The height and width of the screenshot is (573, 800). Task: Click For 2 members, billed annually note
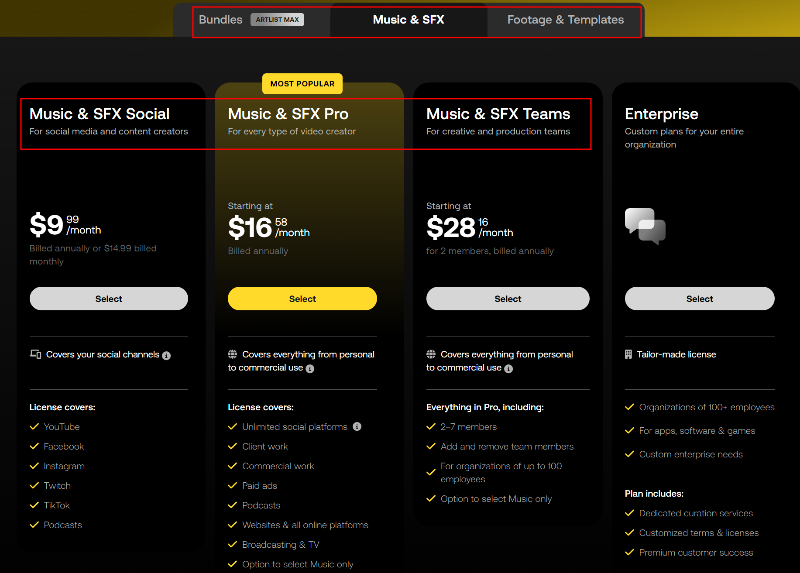pyautogui.click(x=490, y=251)
